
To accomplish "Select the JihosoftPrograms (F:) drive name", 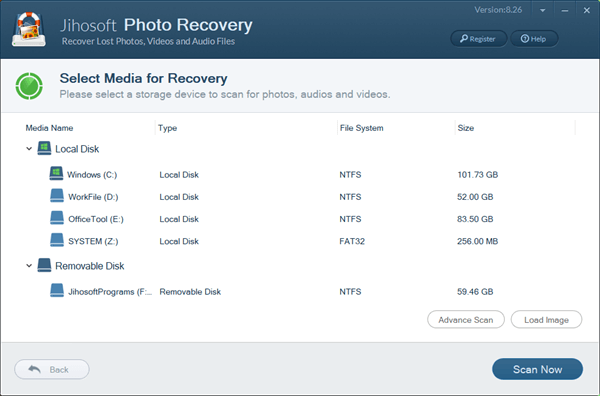I will click(x=110, y=292).
